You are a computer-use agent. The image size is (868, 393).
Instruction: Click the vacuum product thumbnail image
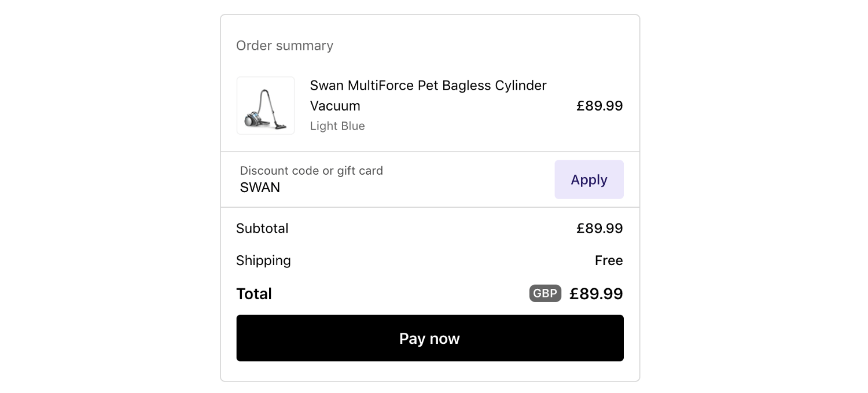[266, 105]
